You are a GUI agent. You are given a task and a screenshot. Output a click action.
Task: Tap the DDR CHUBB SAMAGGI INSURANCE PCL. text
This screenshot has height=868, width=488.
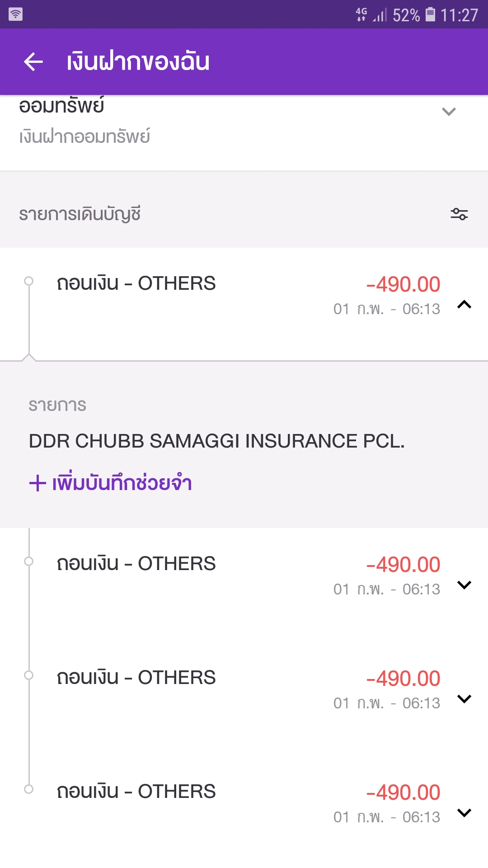[216, 441]
